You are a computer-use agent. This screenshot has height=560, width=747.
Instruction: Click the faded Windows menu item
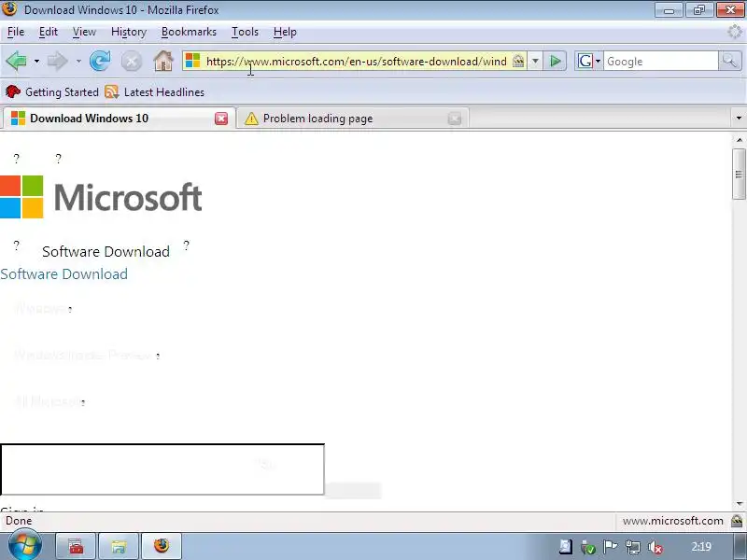[x=43, y=308]
